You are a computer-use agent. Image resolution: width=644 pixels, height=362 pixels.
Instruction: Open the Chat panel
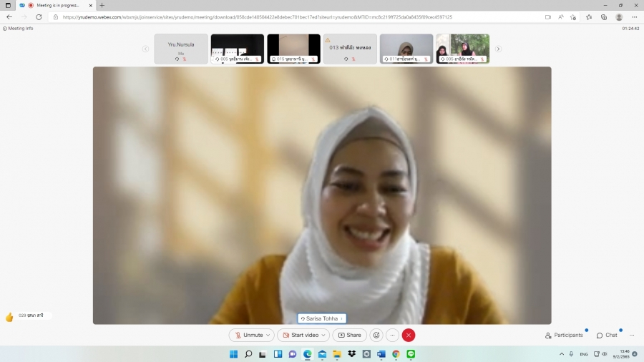607,335
